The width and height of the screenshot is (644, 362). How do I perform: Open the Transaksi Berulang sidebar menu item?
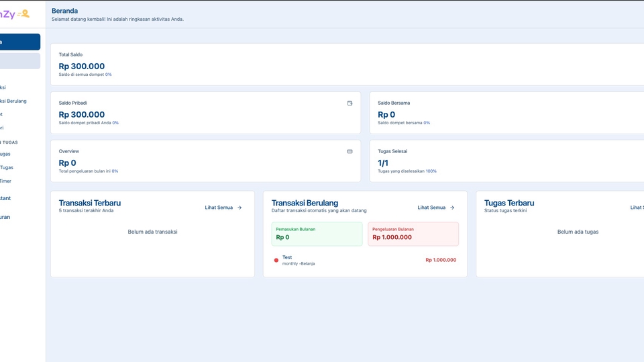click(13, 101)
